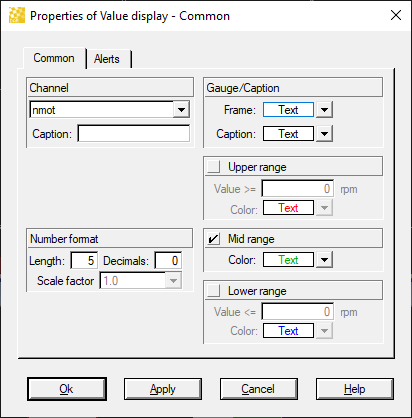Click the Decimals number field
Screen dimensions: 412x418
168,260
